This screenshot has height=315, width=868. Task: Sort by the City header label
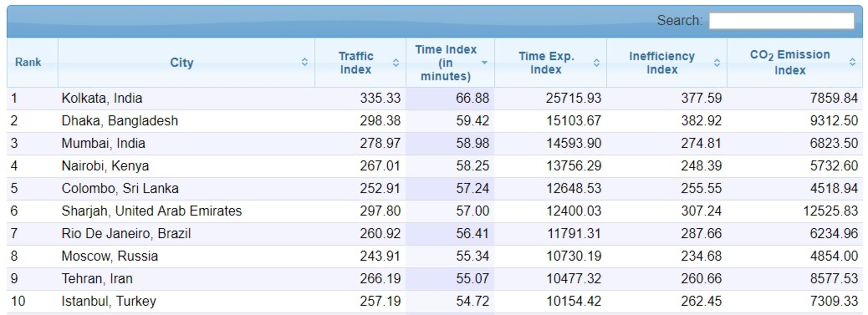[x=181, y=63]
